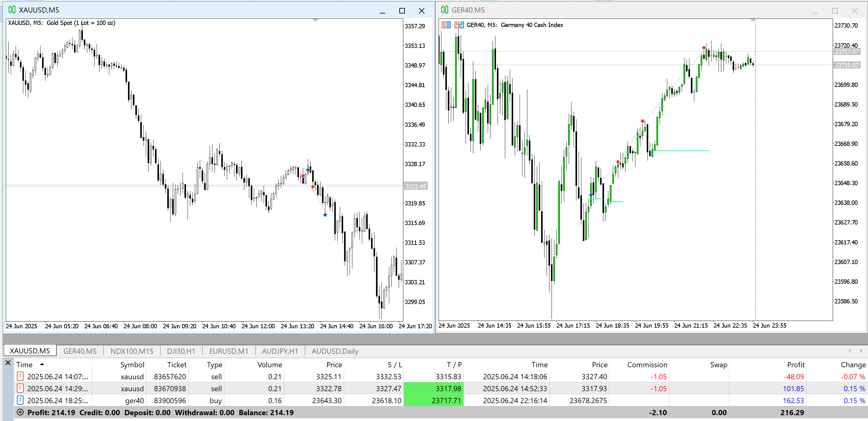The image size is (868, 421).
Task: Click close price 23678.2675
Action: pos(588,400)
